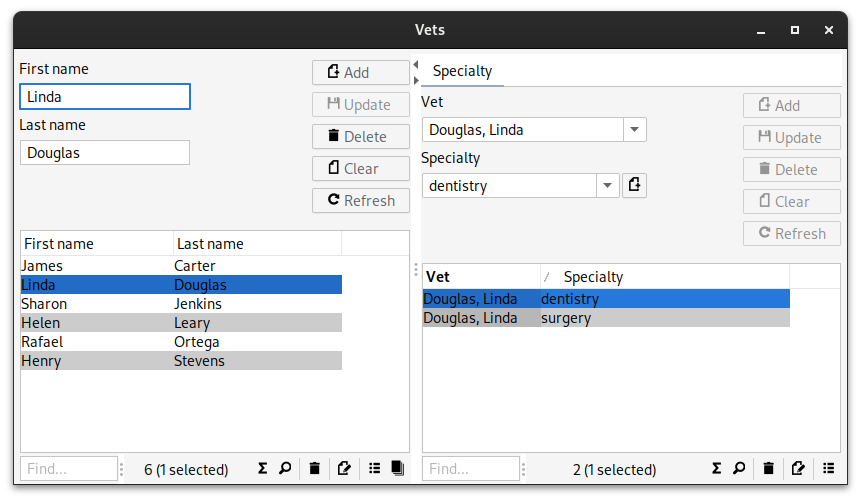
Task: Click the summary (sigma) icon under vets table
Action: tap(263, 468)
